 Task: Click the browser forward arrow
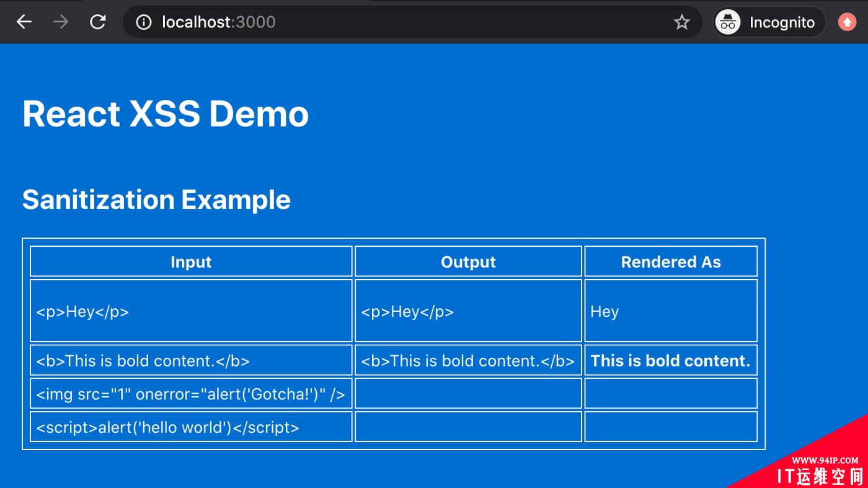click(61, 22)
